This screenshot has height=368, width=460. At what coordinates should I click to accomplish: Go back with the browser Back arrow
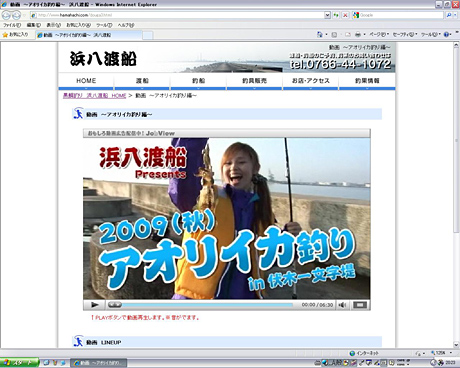point(6,15)
